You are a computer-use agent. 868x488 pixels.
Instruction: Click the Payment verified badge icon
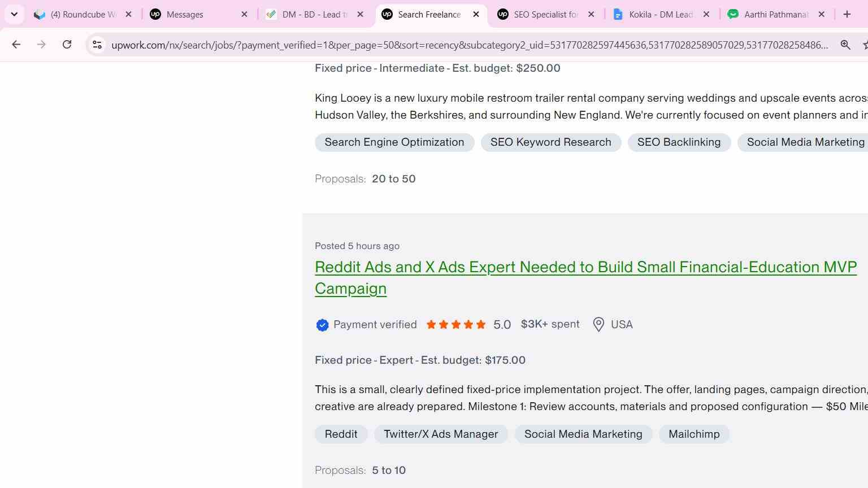[x=322, y=325]
